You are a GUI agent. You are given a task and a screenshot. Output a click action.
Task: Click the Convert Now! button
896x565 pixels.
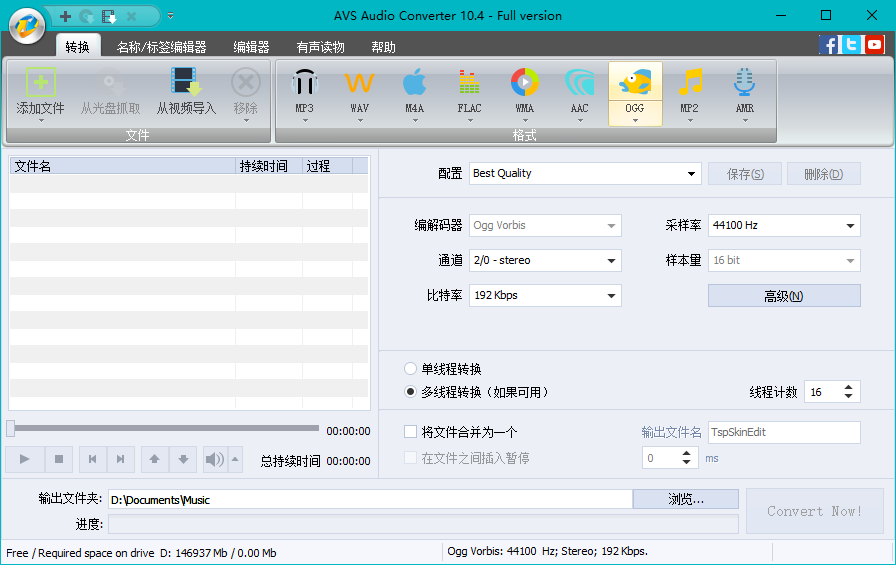(x=814, y=511)
